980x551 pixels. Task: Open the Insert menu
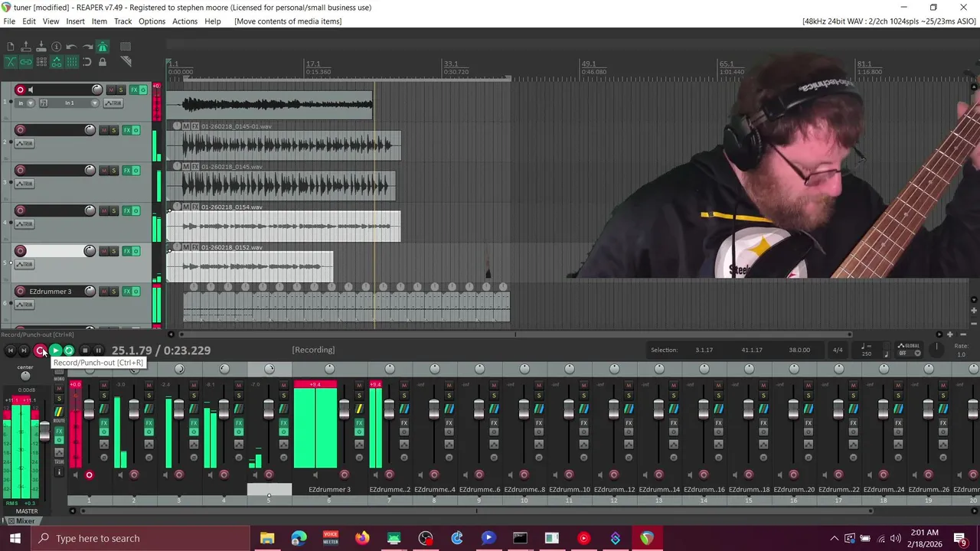(75, 21)
